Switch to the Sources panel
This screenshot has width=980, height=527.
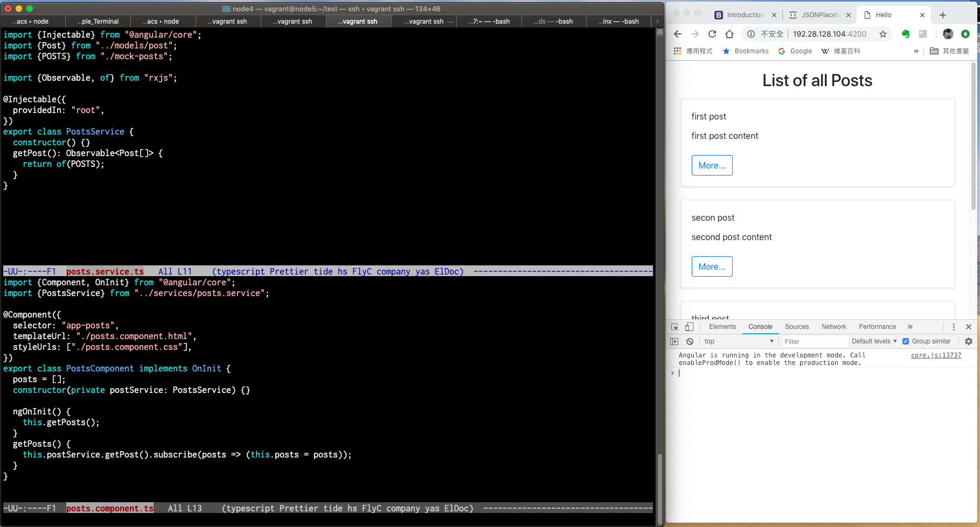pyautogui.click(x=797, y=327)
